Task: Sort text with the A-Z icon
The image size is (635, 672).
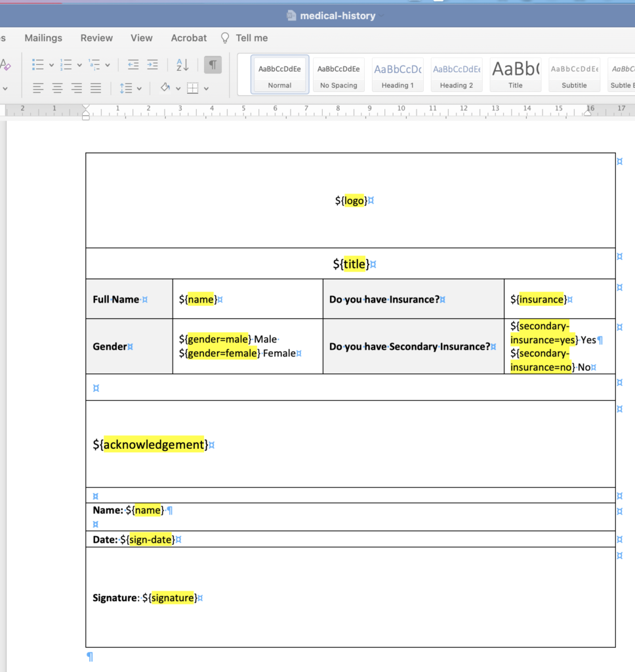Action: 182,64
